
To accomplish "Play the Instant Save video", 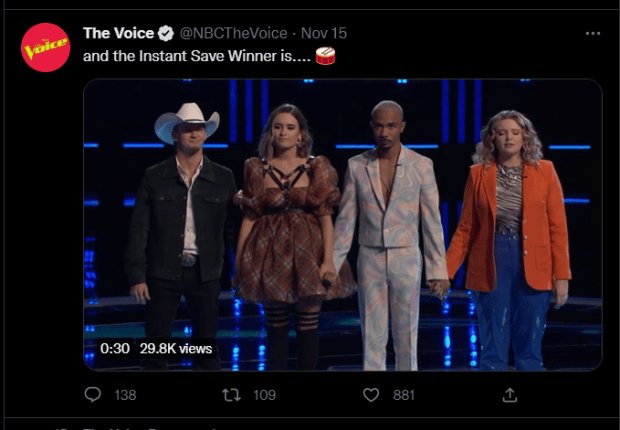I will (342, 225).
